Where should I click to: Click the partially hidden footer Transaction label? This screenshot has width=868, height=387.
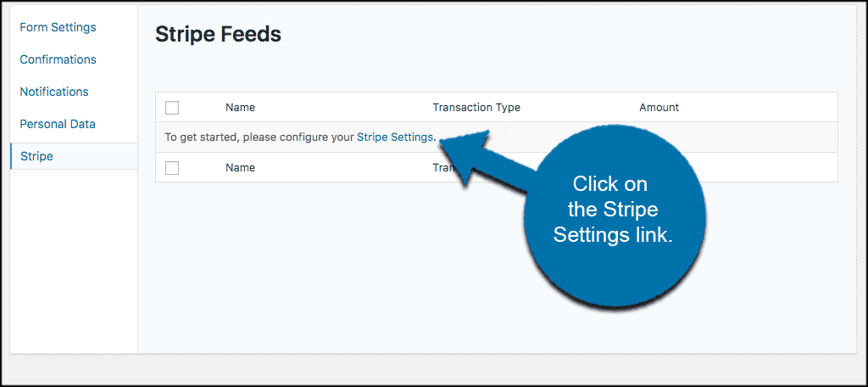tap(443, 167)
